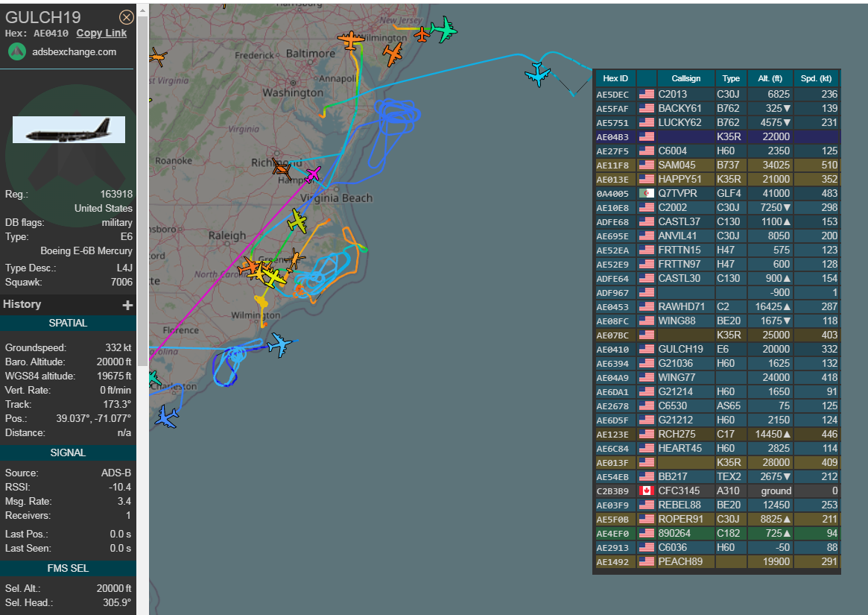Select the RAWHD71 row
The image size is (868, 615).
pyautogui.click(x=717, y=307)
